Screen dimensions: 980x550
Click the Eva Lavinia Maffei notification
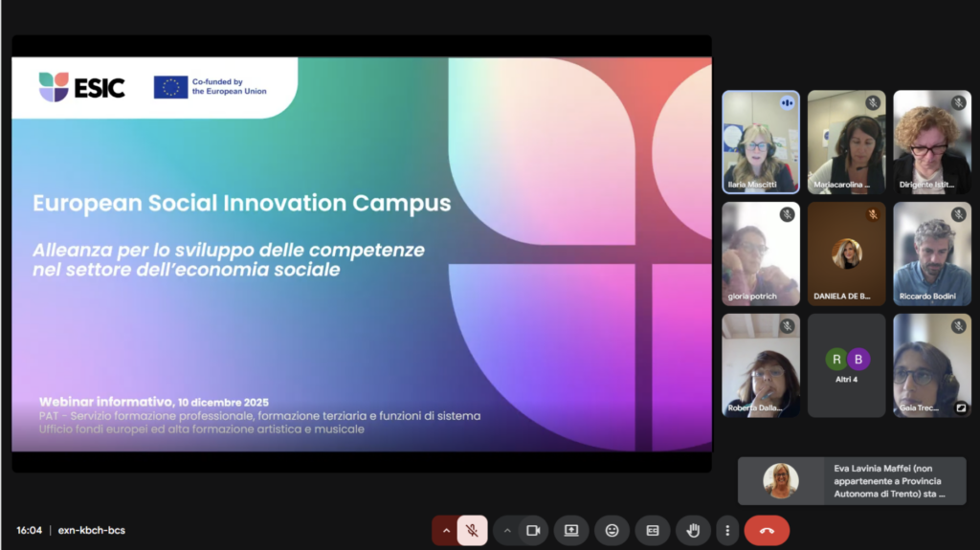pyautogui.click(x=852, y=480)
